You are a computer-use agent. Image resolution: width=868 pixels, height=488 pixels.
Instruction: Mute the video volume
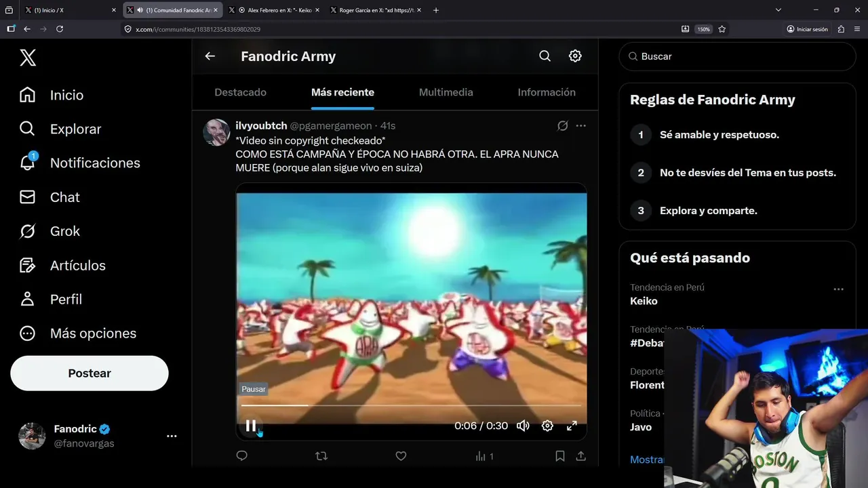pyautogui.click(x=523, y=426)
